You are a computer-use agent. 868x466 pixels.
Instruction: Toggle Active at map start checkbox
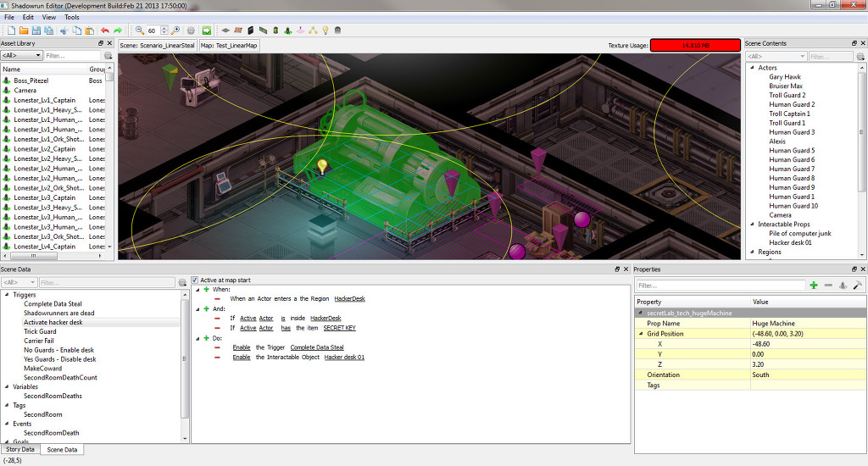195,280
